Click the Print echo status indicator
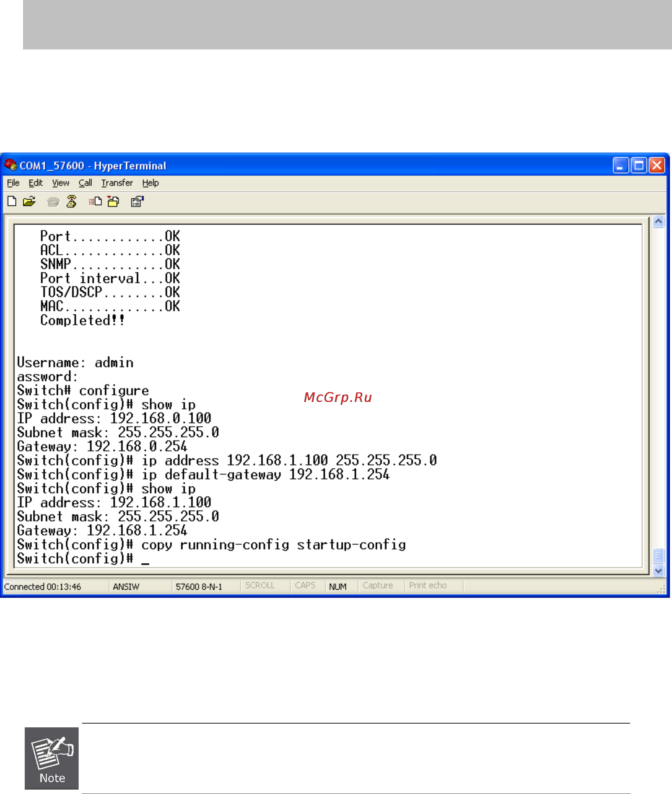The height and width of the screenshot is (794, 672). coord(428,585)
